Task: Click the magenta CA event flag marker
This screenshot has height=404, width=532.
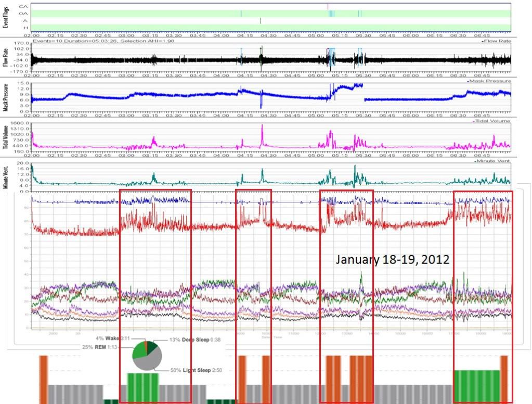Action: point(328,6)
